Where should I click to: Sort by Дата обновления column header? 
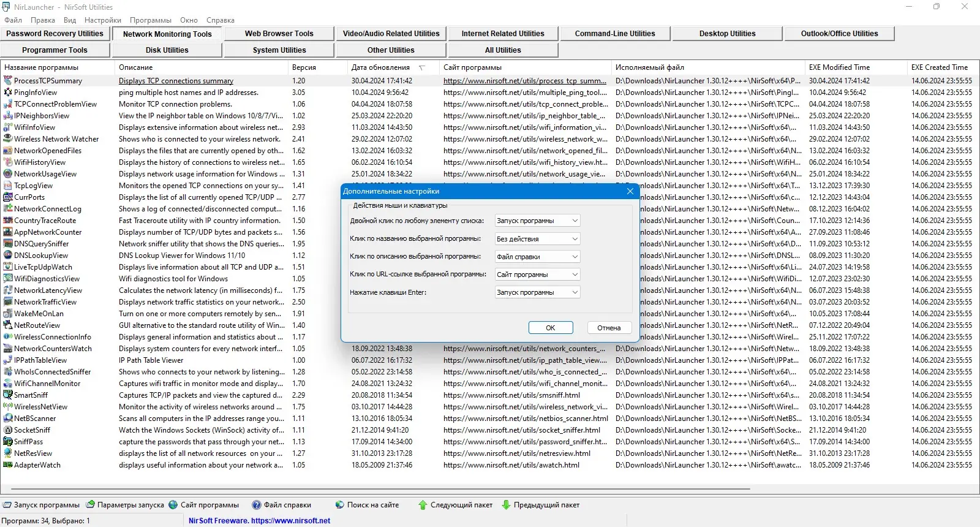click(393, 67)
